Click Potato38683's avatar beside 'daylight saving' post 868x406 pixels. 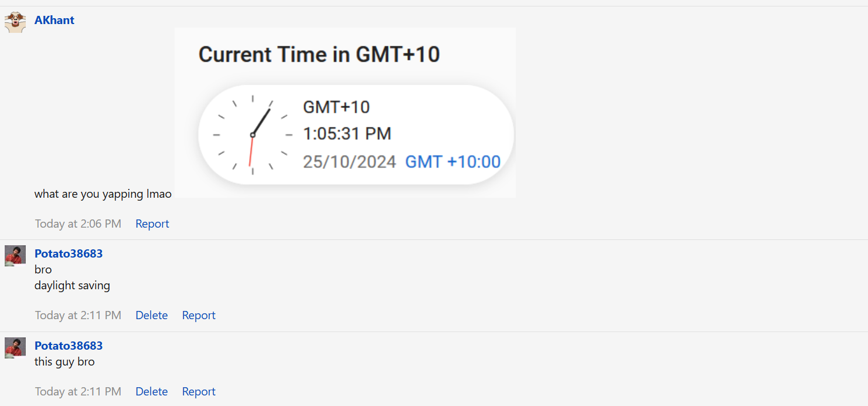point(15,256)
